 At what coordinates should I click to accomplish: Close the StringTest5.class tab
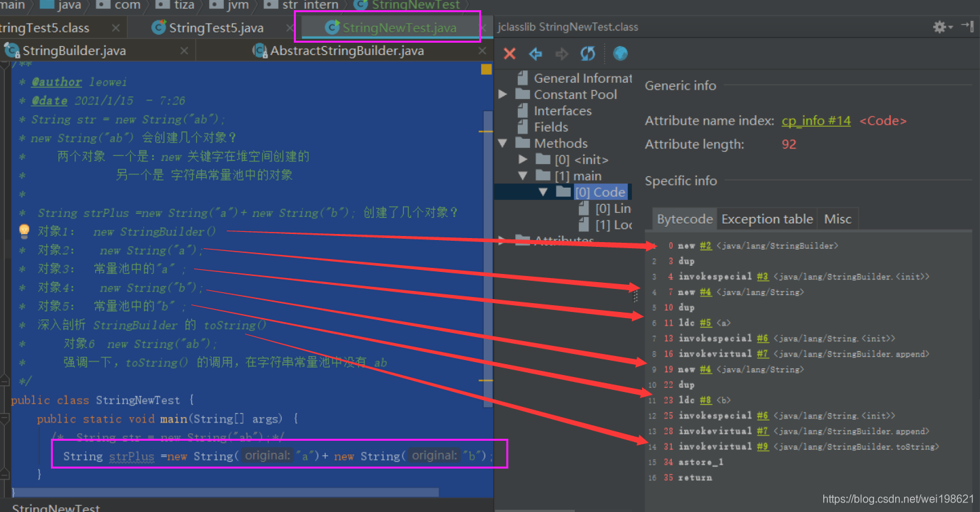[116, 28]
